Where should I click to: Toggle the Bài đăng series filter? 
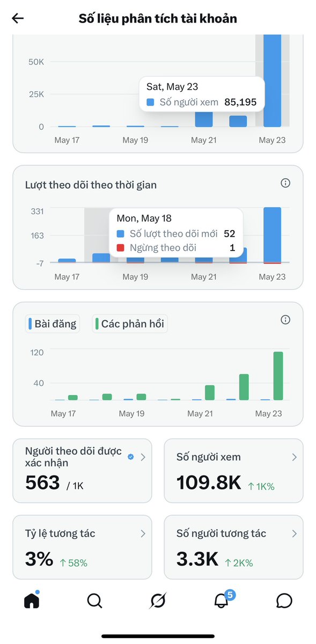pos(53,324)
